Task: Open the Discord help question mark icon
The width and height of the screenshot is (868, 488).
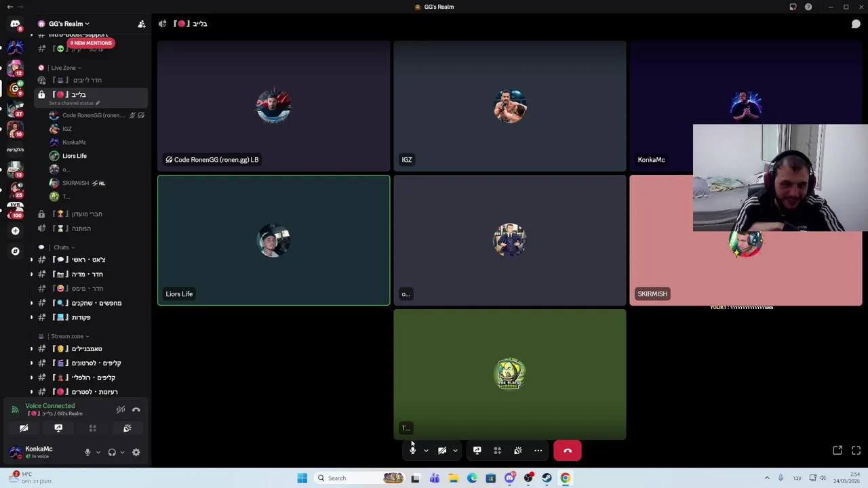Action: coord(808,7)
